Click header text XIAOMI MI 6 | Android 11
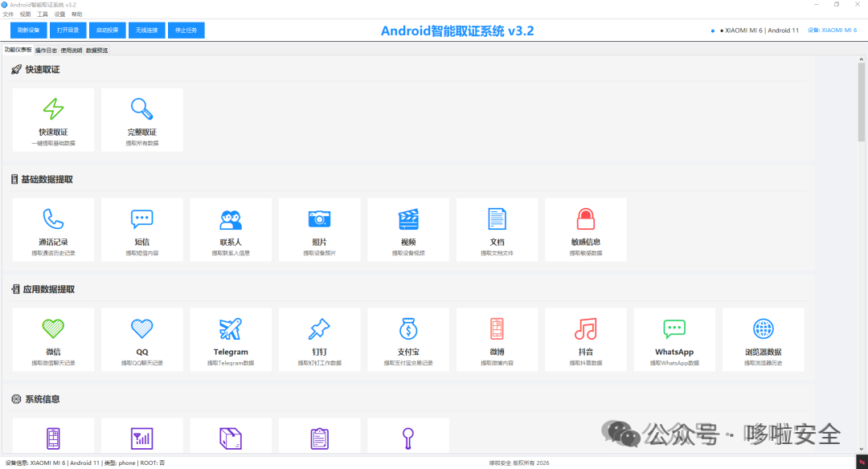 [x=762, y=31]
